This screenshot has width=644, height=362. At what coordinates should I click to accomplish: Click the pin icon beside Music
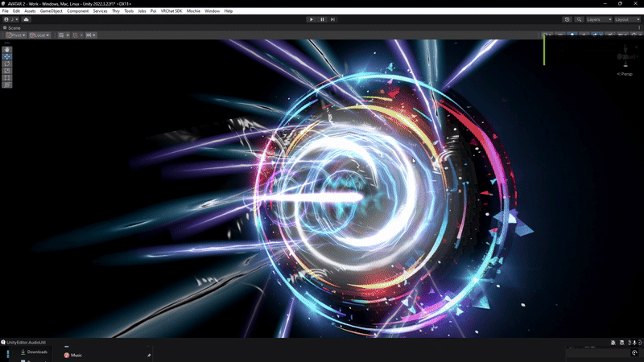(x=149, y=356)
